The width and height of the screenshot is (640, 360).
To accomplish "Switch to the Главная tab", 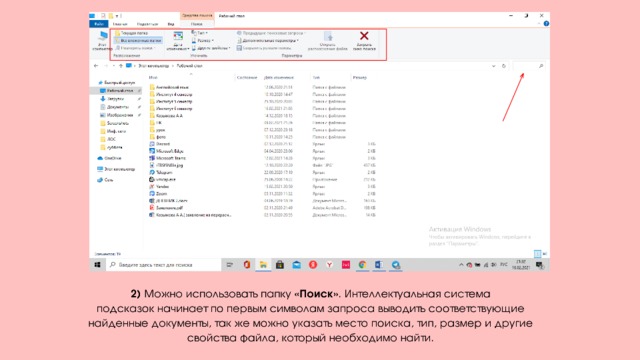I will [120, 24].
